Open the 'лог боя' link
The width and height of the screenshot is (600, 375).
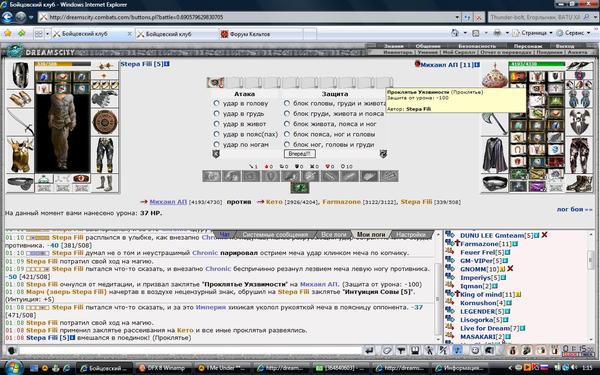(574, 209)
